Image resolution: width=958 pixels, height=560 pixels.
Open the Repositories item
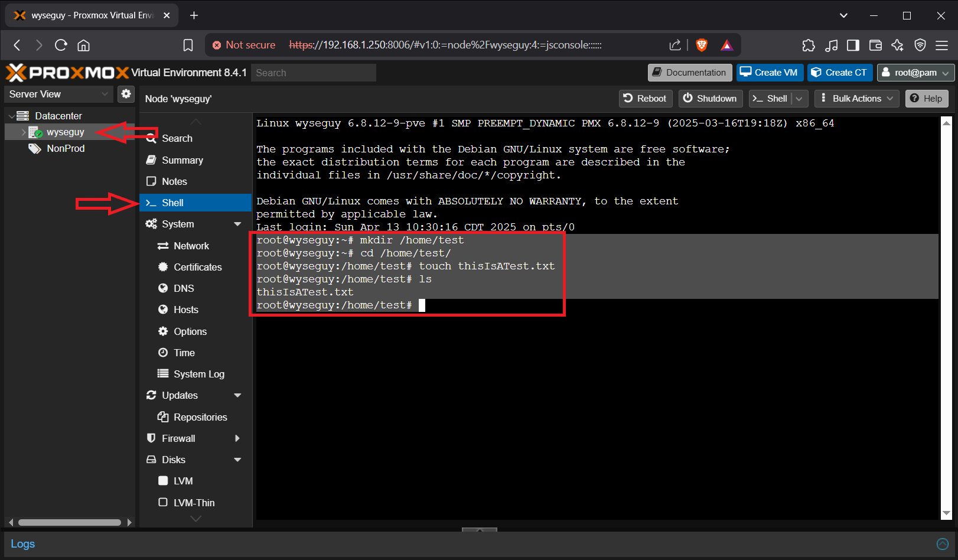click(195, 417)
